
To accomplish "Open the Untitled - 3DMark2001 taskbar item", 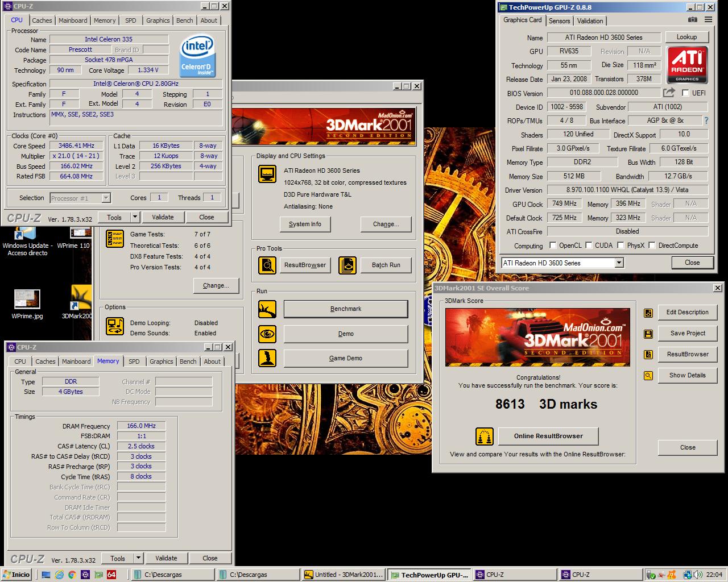I will (x=344, y=575).
